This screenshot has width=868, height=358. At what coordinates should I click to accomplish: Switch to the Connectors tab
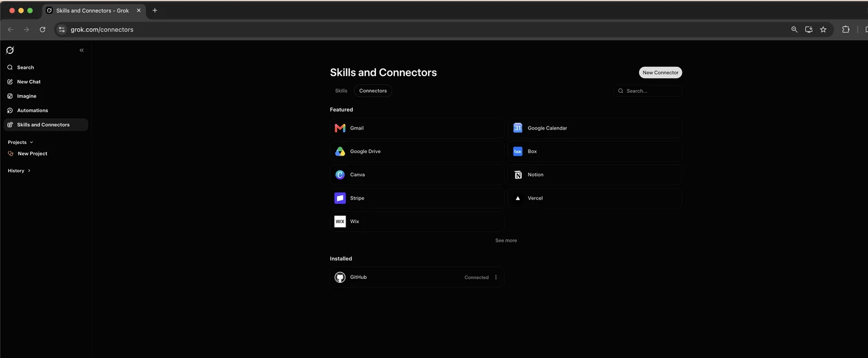[373, 91]
